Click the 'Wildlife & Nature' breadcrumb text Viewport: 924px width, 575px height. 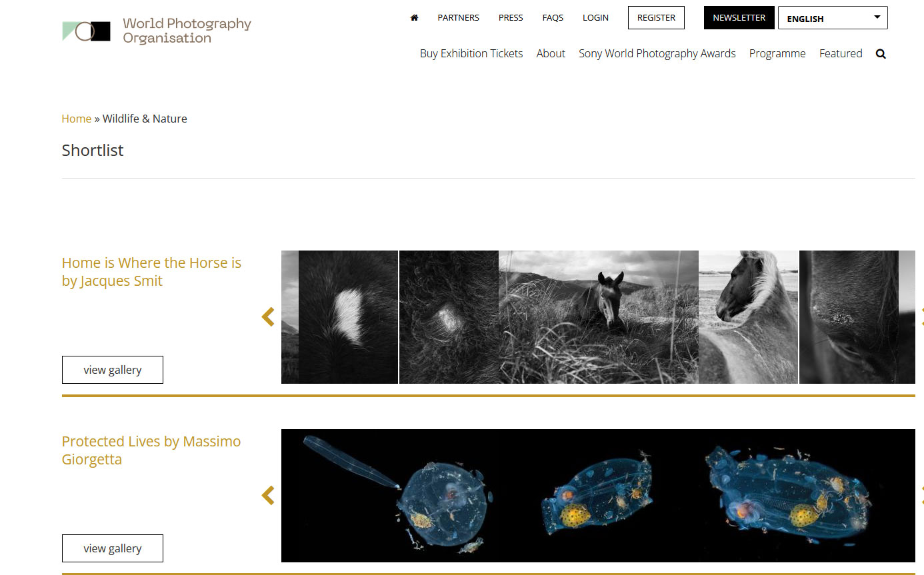click(x=145, y=119)
